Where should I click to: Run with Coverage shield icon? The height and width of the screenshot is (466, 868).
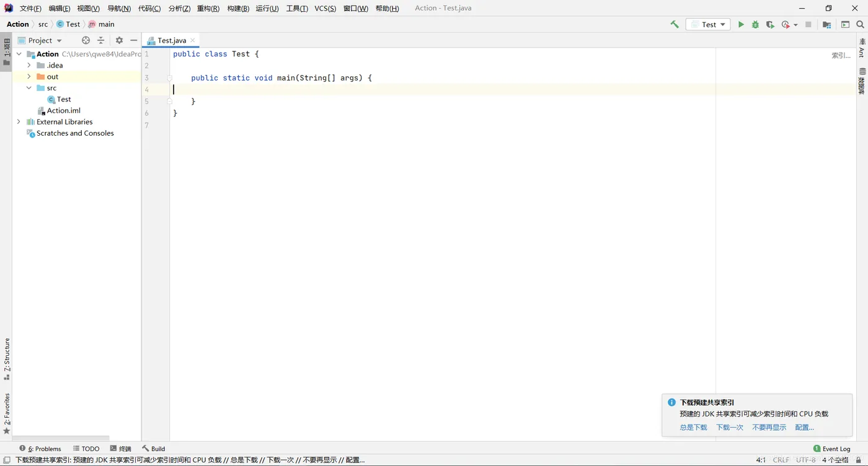point(770,24)
